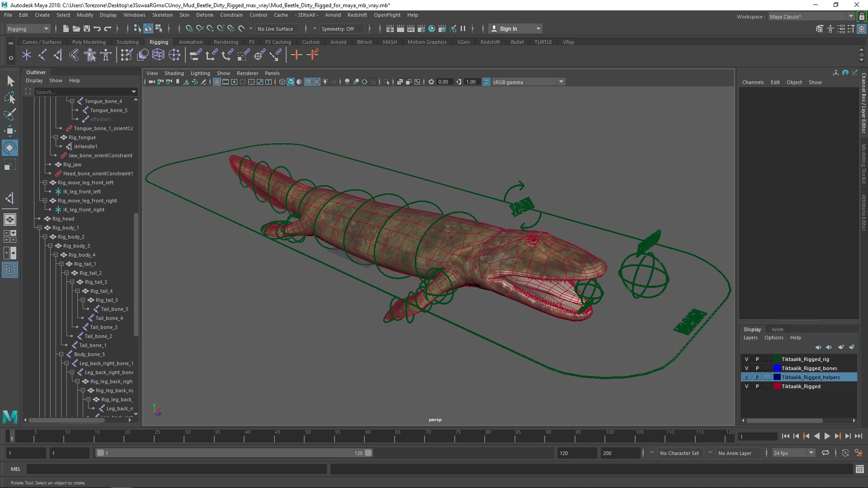Switch to the Anim layer tab

click(777, 329)
